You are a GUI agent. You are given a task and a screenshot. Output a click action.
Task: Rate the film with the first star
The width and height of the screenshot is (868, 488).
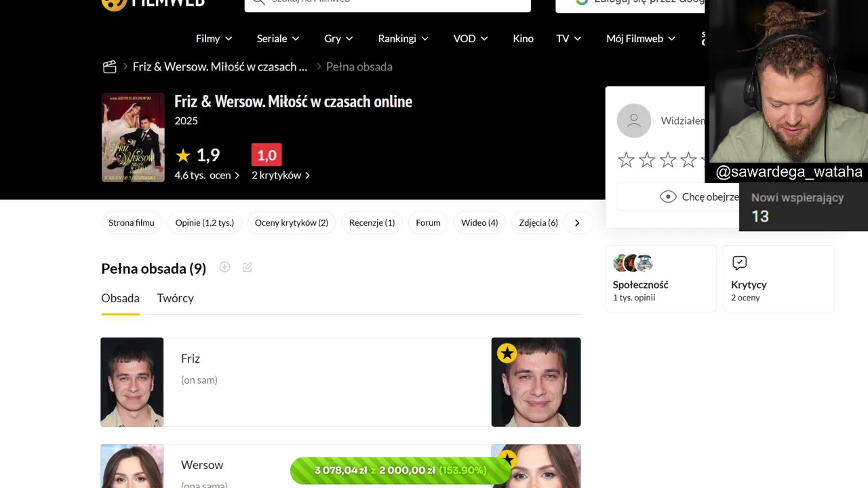click(626, 160)
